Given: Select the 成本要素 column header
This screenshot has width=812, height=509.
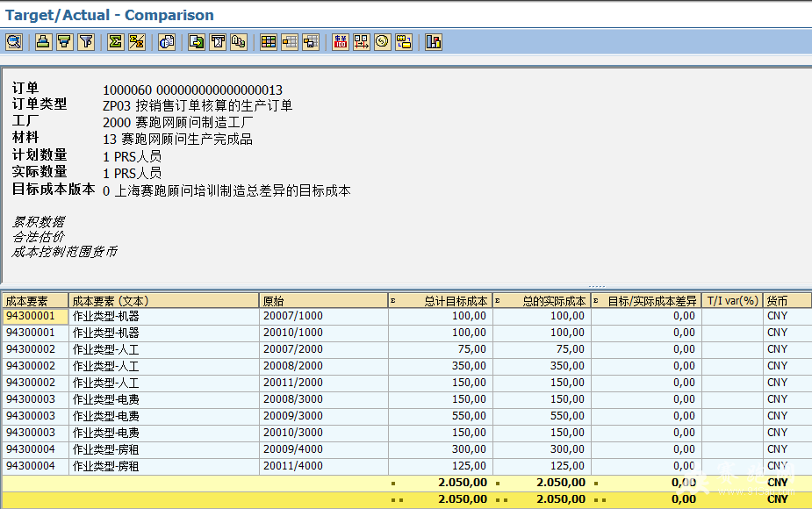Looking at the screenshot, I should click(x=35, y=301).
